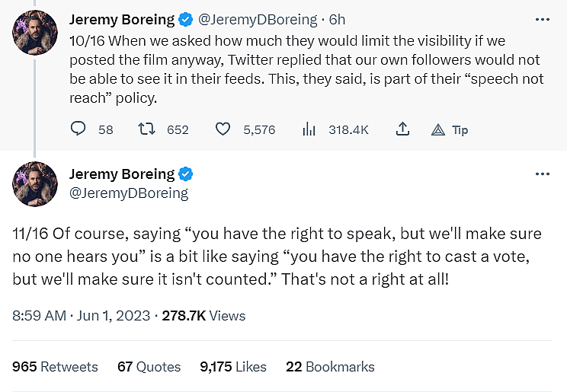
Task: View the 67 Quotes list
Action: pos(149,367)
